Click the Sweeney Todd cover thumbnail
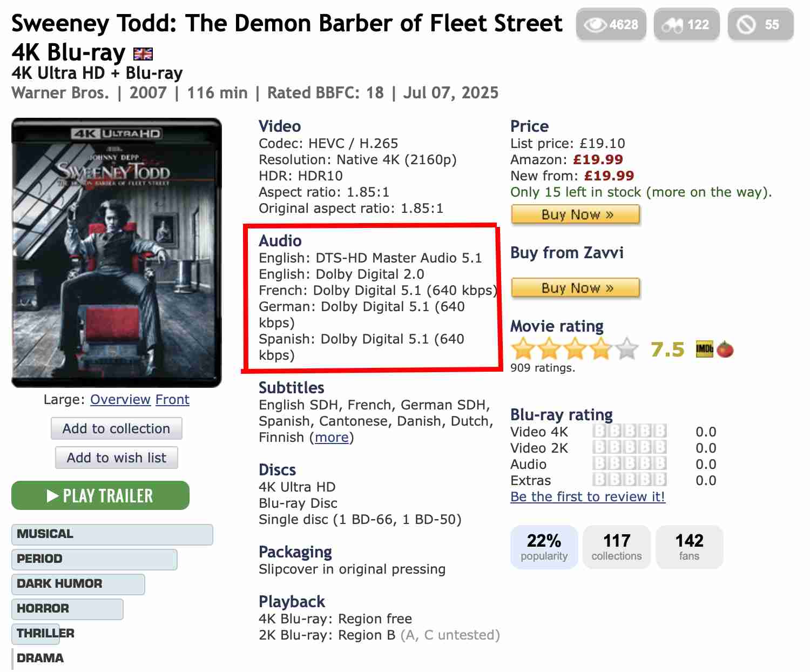Viewport: 810px width, 672px height. click(117, 253)
